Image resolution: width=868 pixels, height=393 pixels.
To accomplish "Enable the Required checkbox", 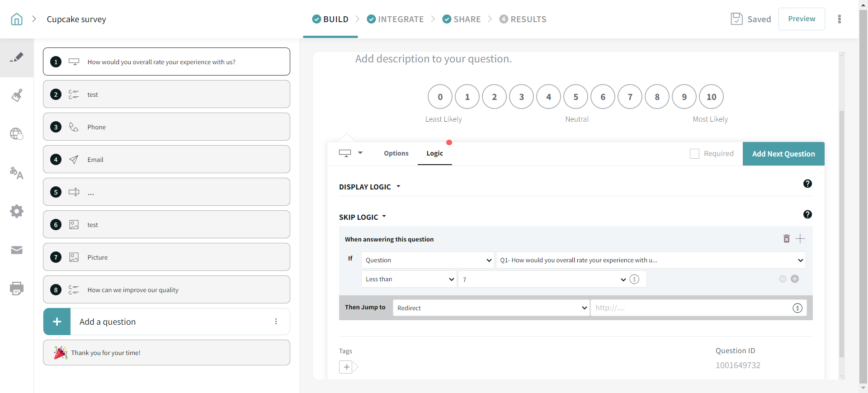I will click(x=694, y=154).
